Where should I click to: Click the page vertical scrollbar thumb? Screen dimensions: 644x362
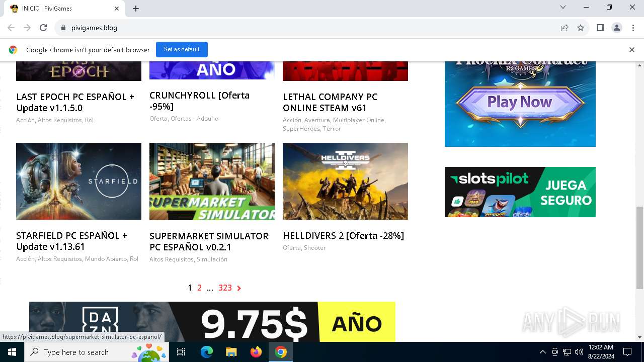tap(639, 247)
